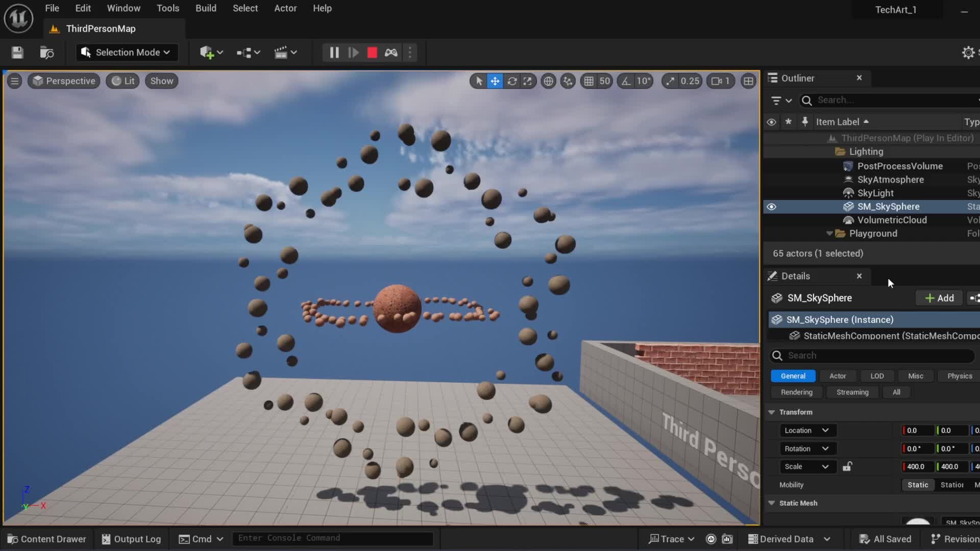
Task: Toggle visibility of SM_SkySphere in Outliner
Action: coord(771,207)
